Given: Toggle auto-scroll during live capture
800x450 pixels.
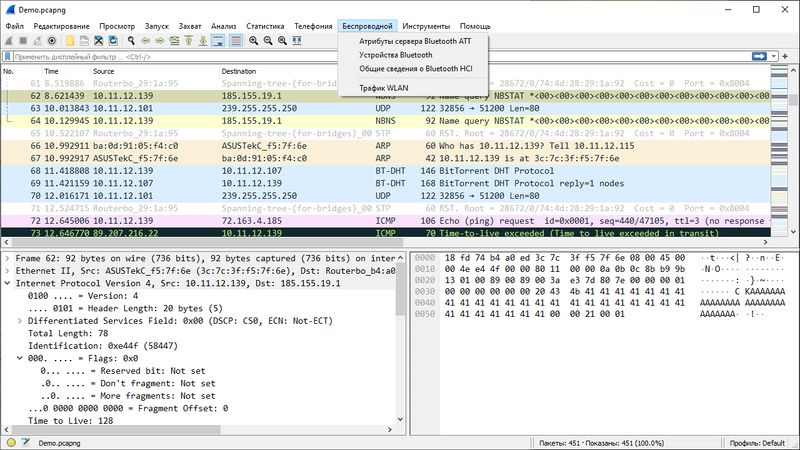Looking at the screenshot, I should tap(217, 41).
